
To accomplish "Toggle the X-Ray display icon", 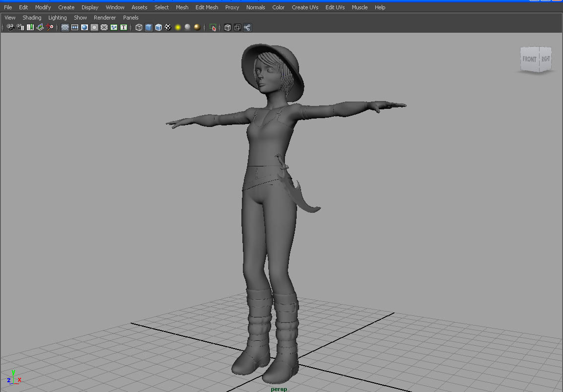I will tap(228, 28).
